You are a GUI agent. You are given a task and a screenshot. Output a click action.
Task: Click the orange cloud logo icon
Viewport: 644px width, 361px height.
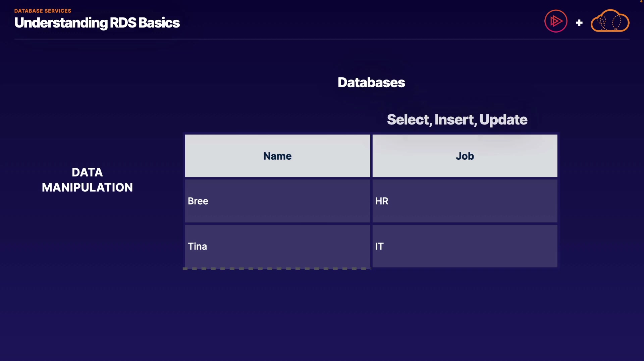click(610, 21)
